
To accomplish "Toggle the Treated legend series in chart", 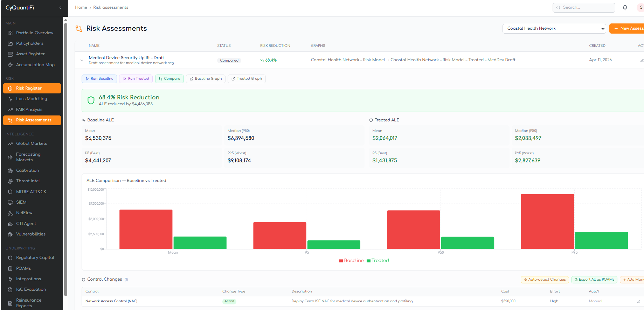I will click(x=378, y=261).
